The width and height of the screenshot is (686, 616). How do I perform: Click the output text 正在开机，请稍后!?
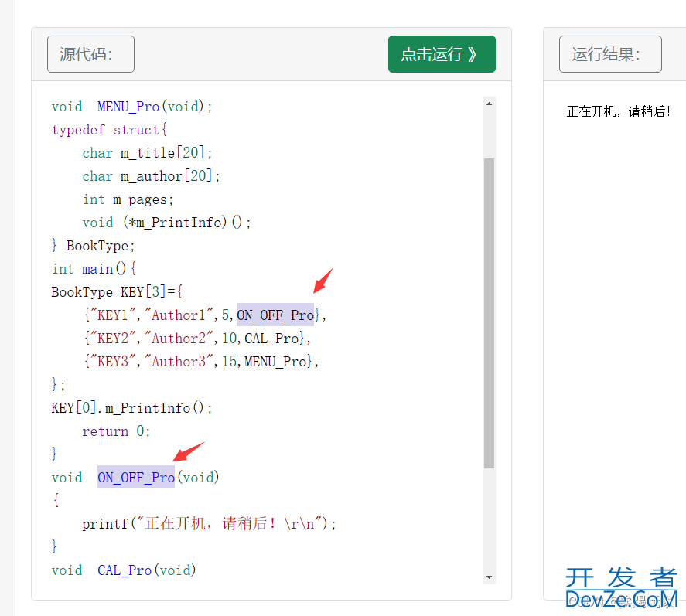pyautogui.click(x=618, y=111)
